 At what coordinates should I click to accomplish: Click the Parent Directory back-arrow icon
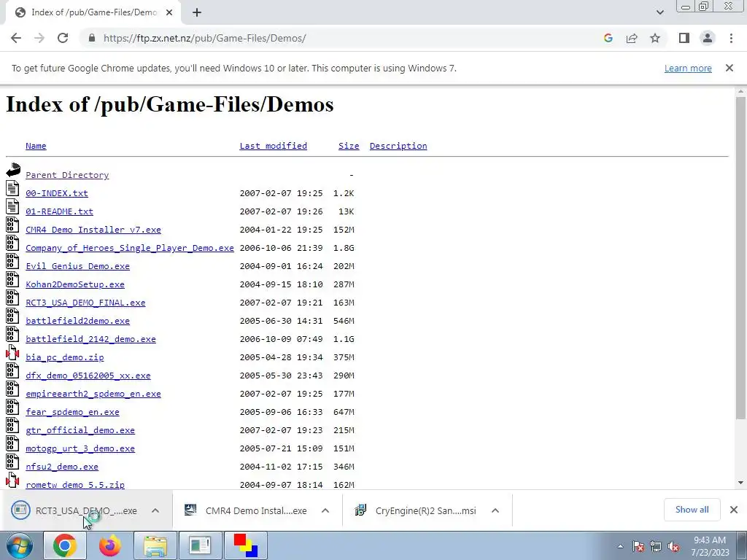point(13,170)
